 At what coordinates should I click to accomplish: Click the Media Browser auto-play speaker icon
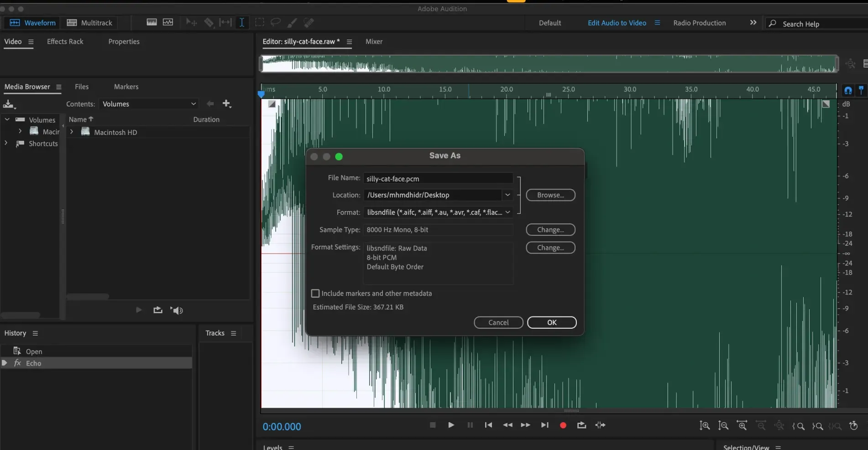pos(177,310)
